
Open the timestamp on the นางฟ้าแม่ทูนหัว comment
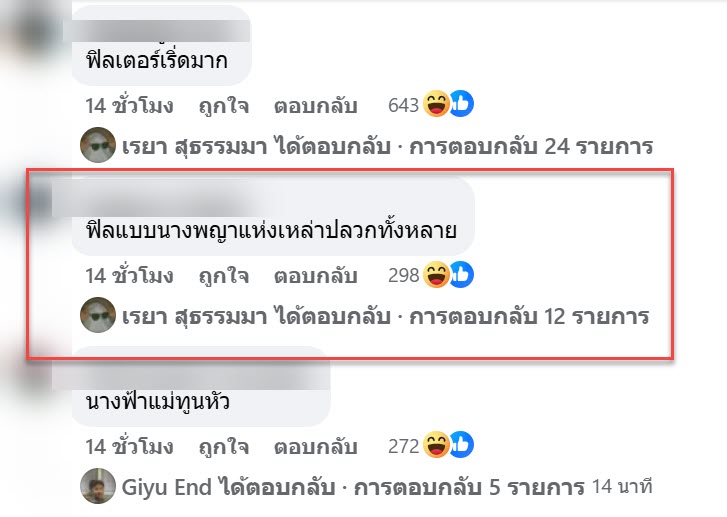coord(129,447)
